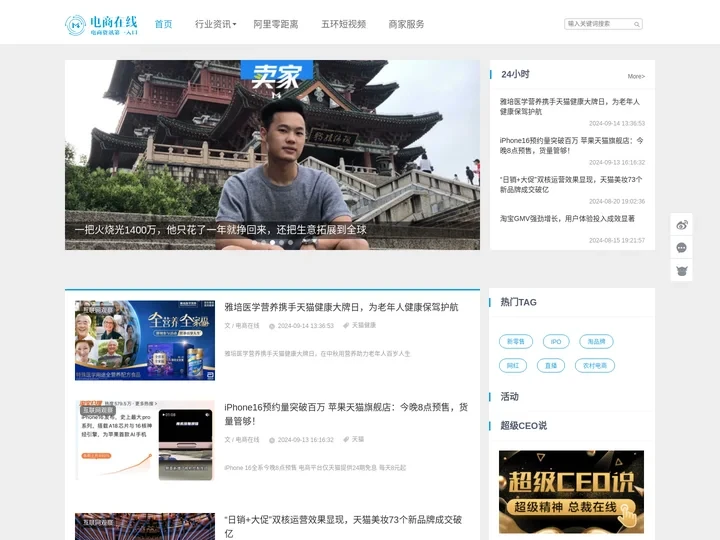Open 24小时 item 日销+大促双核运营

pyautogui.click(x=571, y=185)
